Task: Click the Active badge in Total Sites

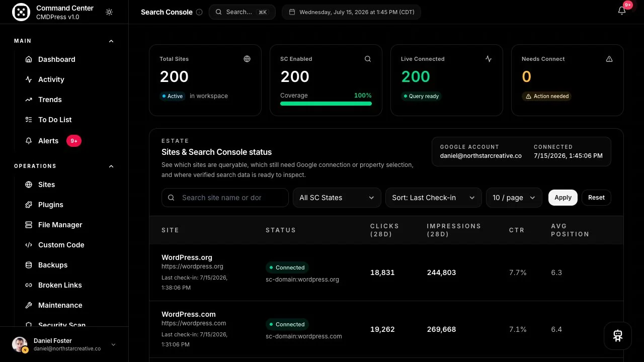Action: pyautogui.click(x=173, y=96)
